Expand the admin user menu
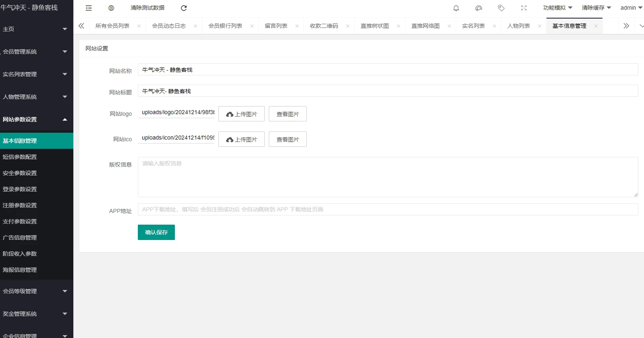Viewport: 644px width, 338px height. tap(631, 8)
